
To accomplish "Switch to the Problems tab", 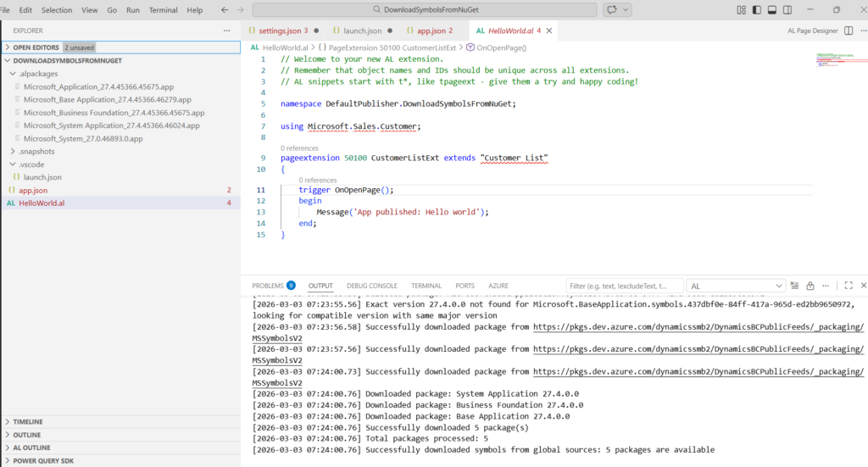I will (268, 286).
